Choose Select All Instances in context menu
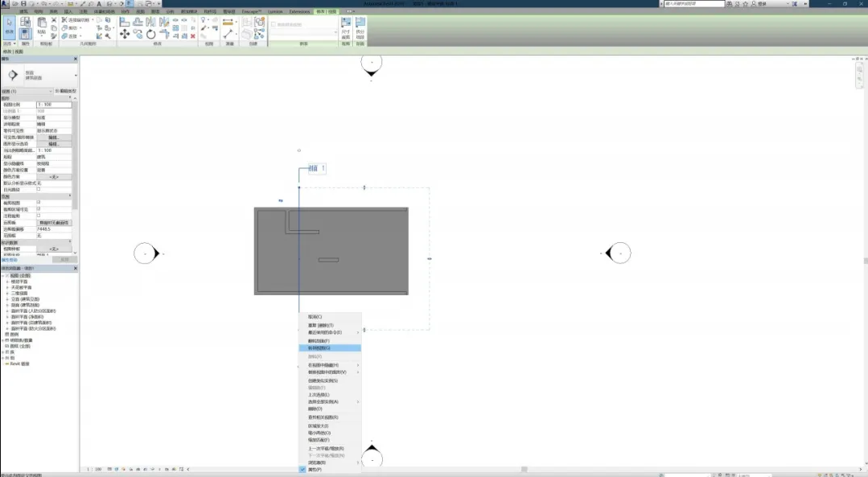 pyautogui.click(x=330, y=401)
